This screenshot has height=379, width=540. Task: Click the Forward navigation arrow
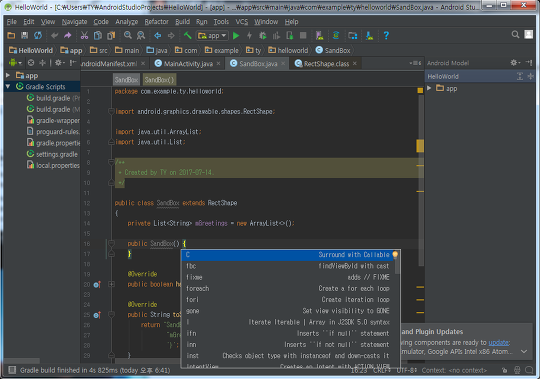click(x=171, y=35)
